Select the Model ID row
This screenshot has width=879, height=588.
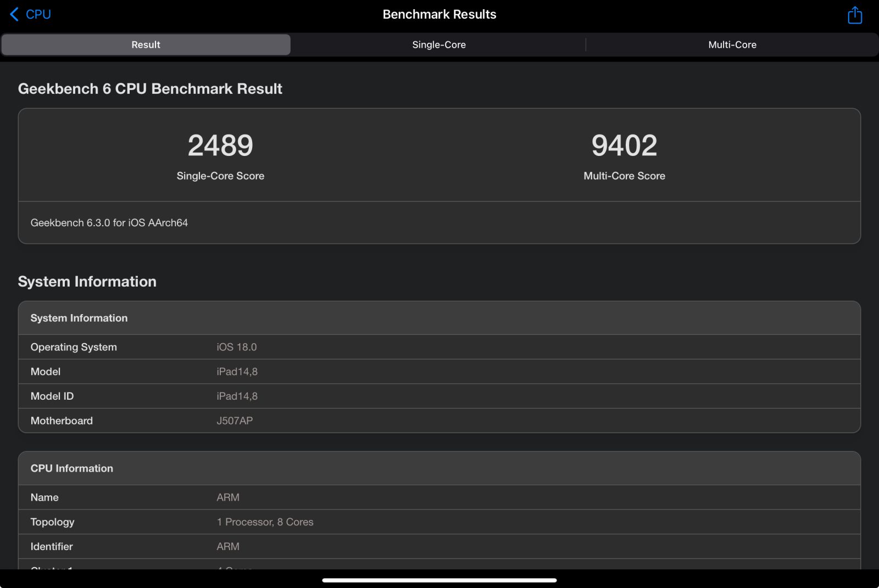(x=439, y=396)
